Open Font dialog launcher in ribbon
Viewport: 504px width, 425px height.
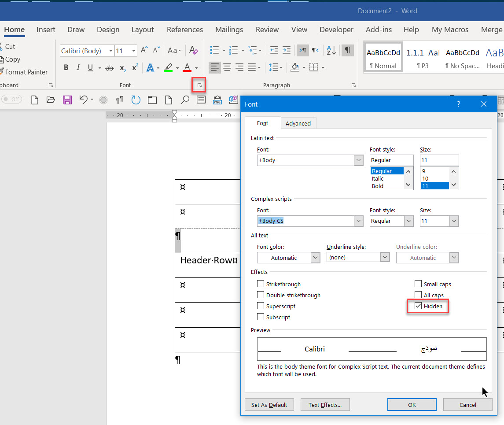point(199,85)
